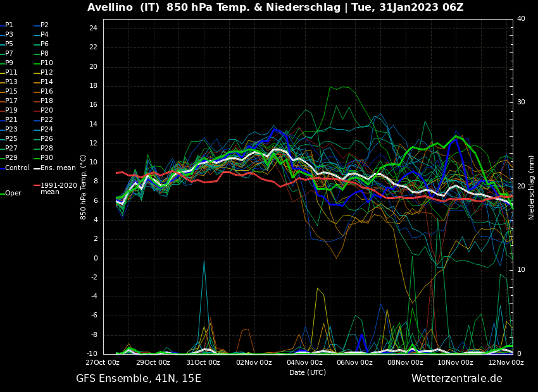This screenshot has width=538, height=392.
Task: Click the 1991-2020 mean legend entry
Action: tap(58, 188)
